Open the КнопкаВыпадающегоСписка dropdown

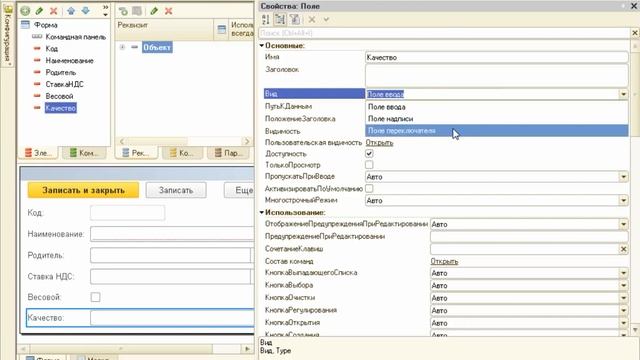point(623,273)
